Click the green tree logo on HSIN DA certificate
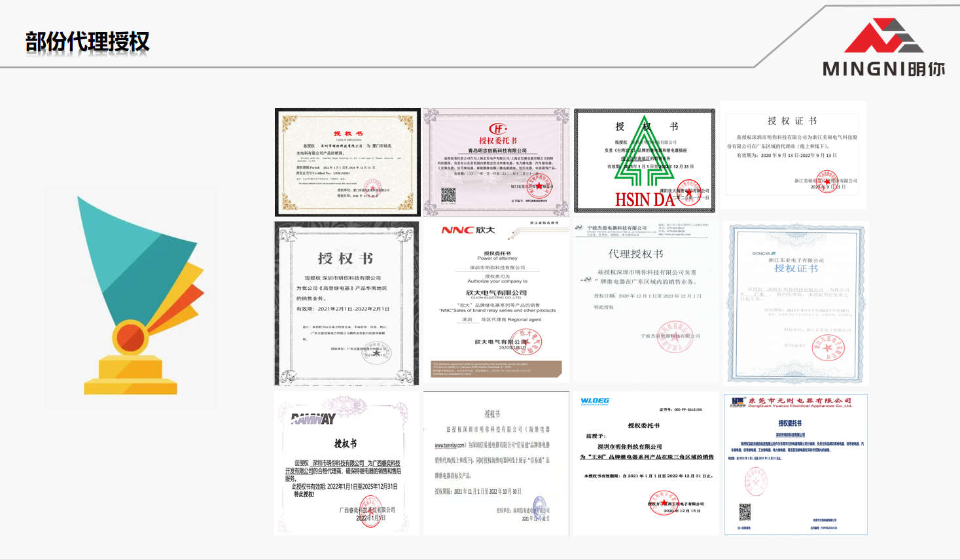 pyautogui.click(x=645, y=151)
